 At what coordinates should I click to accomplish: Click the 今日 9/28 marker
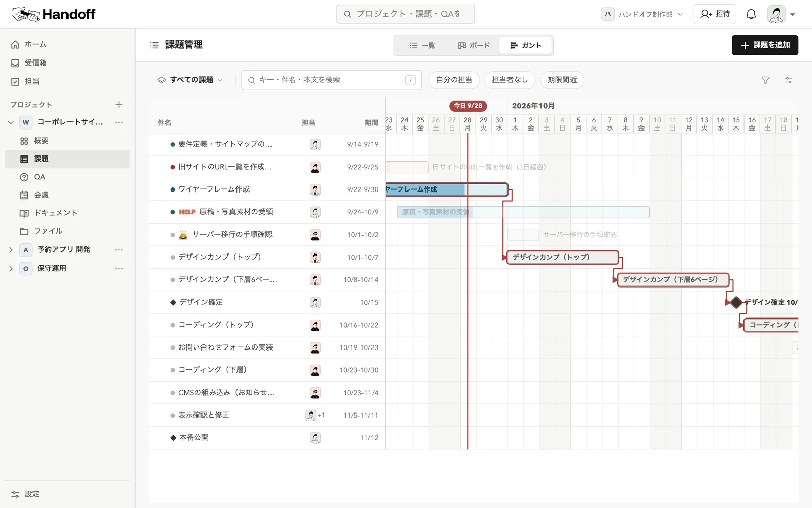[467, 106]
